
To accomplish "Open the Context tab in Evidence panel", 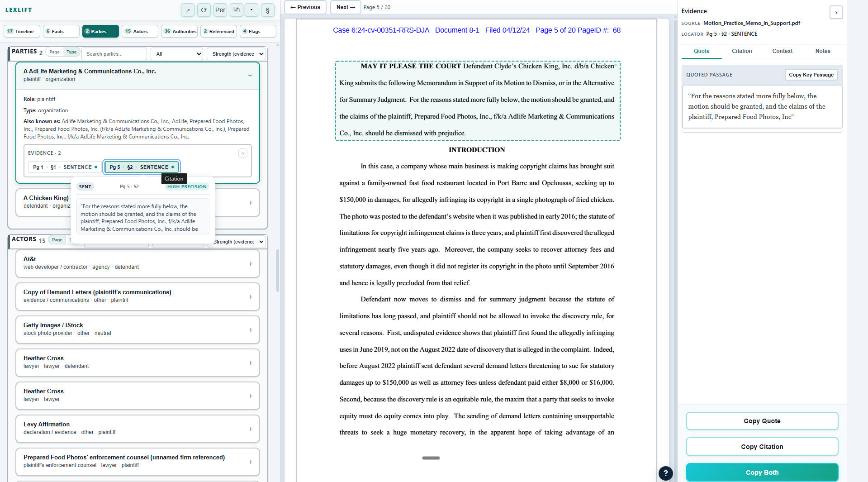I will [782, 51].
